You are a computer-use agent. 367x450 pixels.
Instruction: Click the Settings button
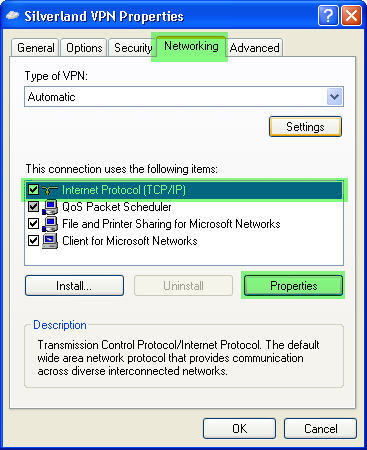tap(305, 127)
